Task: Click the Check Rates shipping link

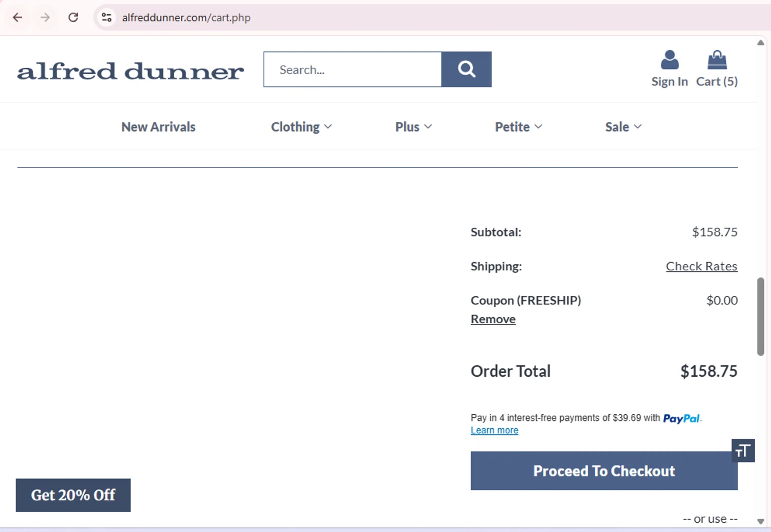Action: click(x=702, y=266)
